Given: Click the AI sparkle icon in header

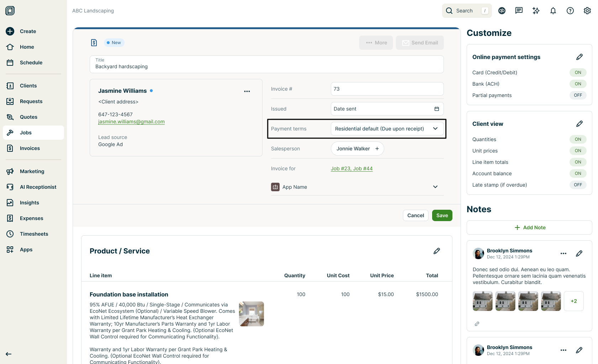Looking at the screenshot, I should coord(536,11).
